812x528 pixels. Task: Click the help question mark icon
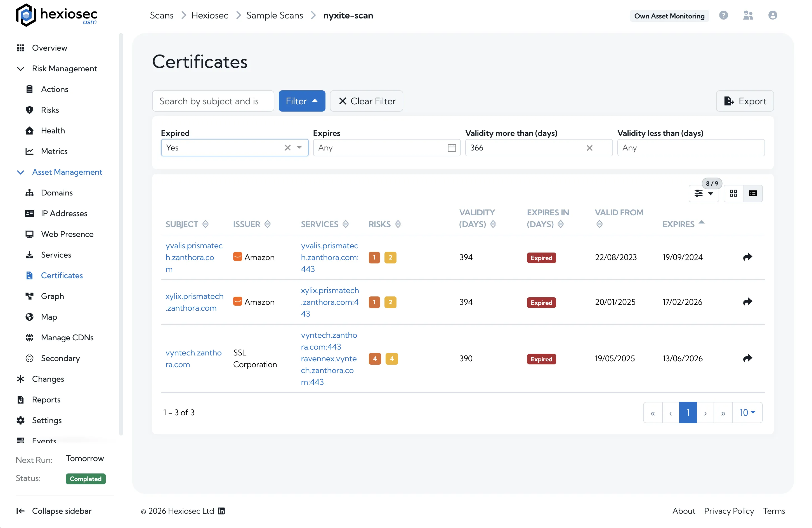click(x=723, y=15)
